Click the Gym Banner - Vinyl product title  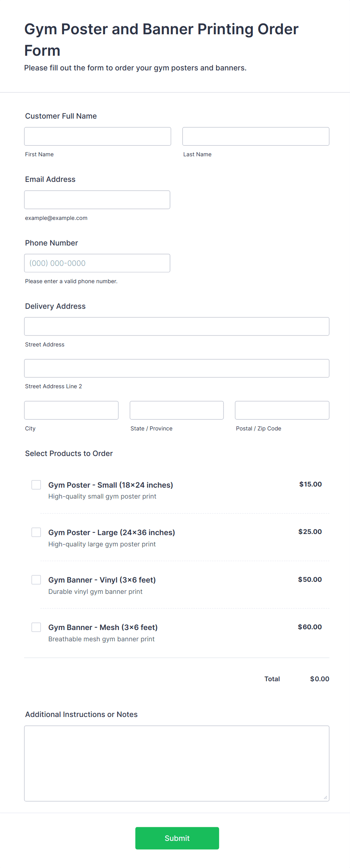(102, 580)
